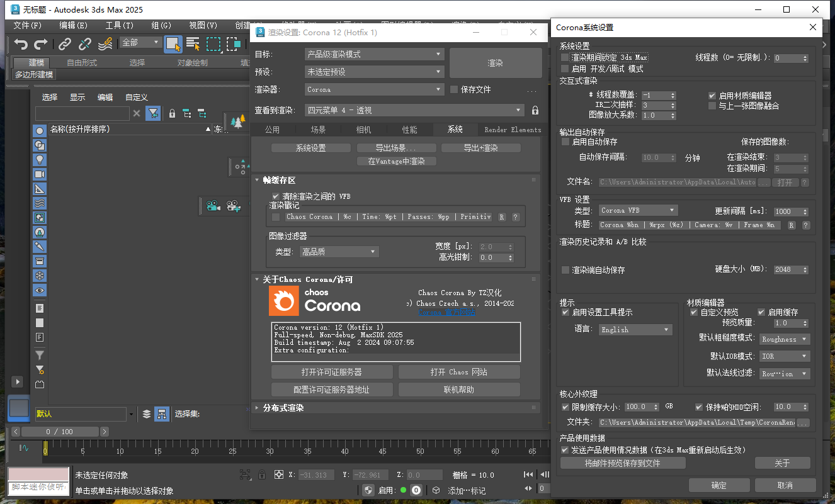Toggle display of Lights filter (bulb icon)
This screenshot has height=504, width=835.
[x=40, y=160]
